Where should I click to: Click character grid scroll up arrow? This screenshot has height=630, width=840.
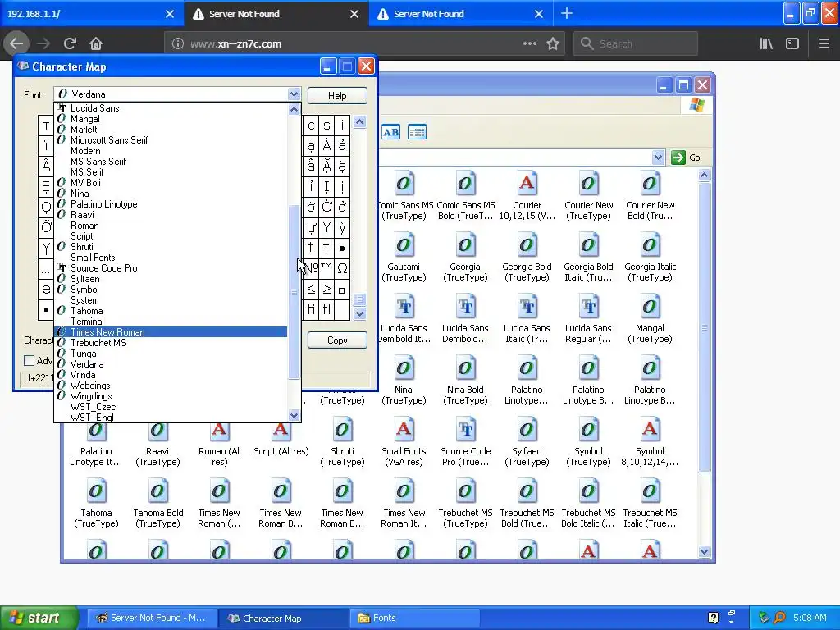click(360, 121)
